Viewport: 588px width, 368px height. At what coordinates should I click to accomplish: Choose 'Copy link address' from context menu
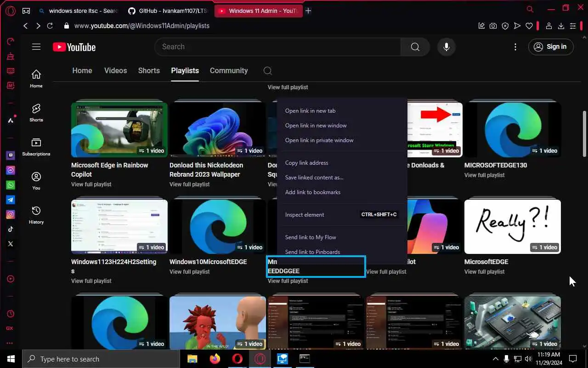click(342, 163)
